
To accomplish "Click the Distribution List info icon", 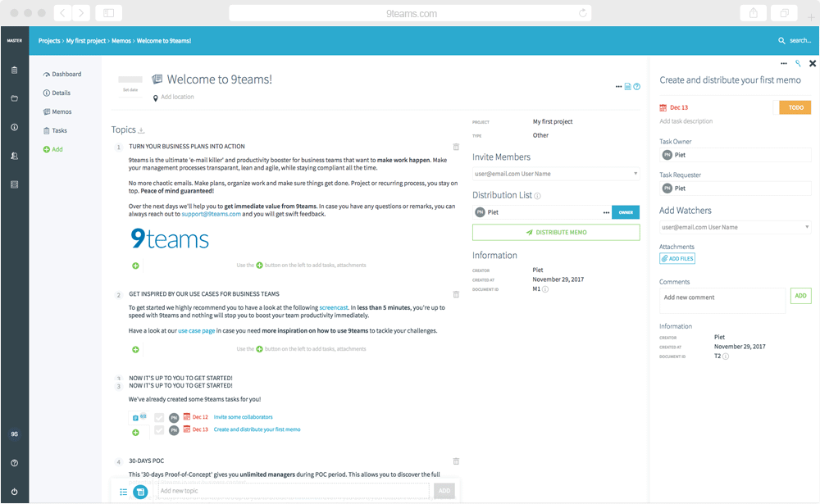I will click(537, 196).
